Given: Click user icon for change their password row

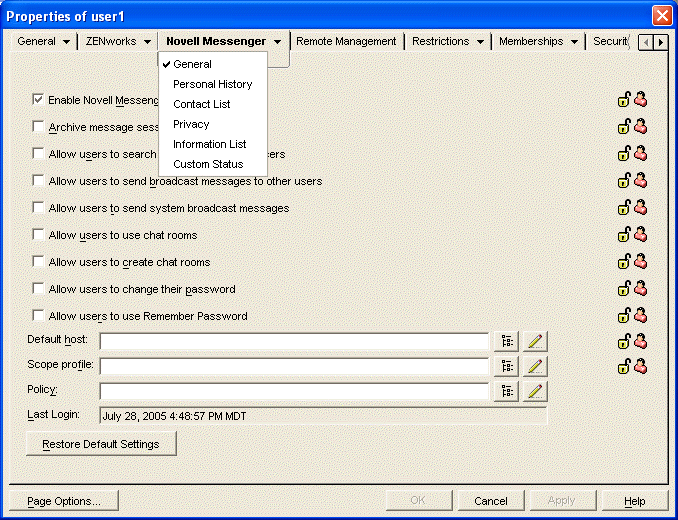Looking at the screenshot, I should [x=640, y=288].
